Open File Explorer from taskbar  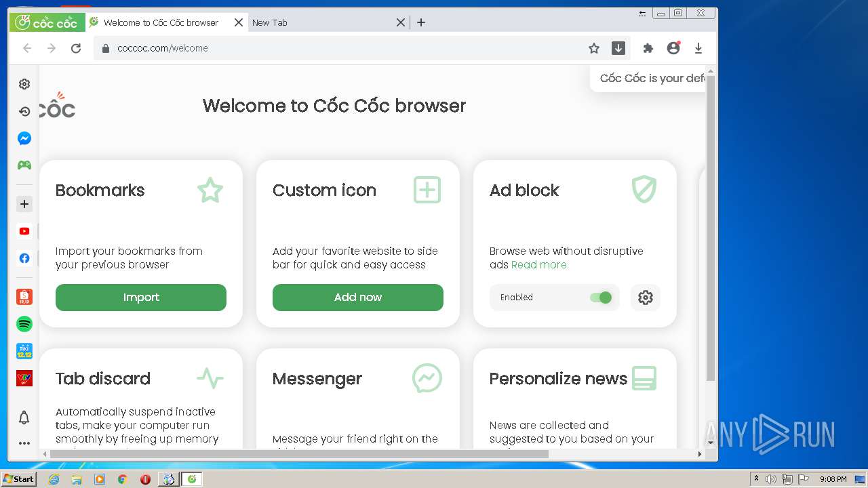pos(77,479)
